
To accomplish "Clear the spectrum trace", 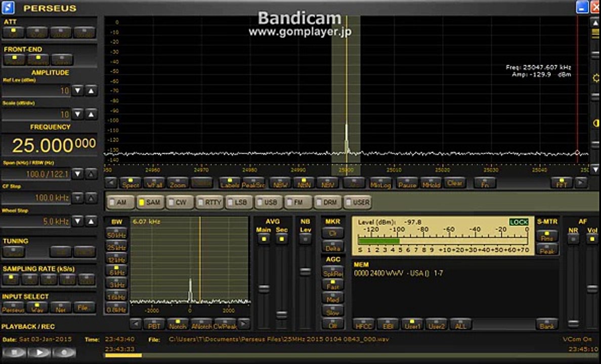I will pos(455,183).
